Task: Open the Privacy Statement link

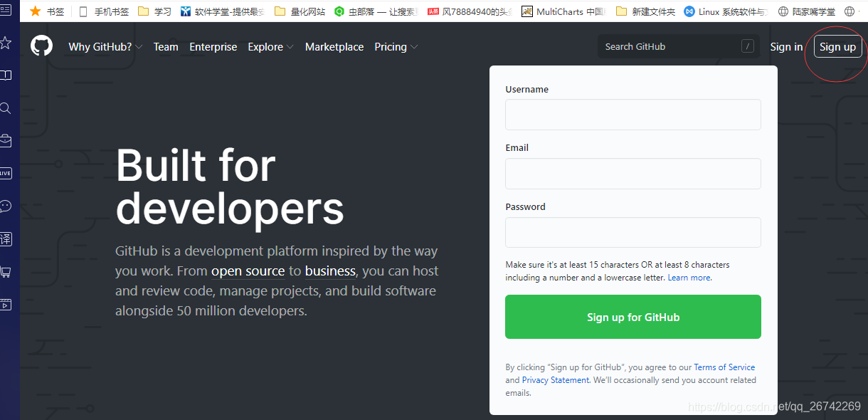Action: (556, 380)
